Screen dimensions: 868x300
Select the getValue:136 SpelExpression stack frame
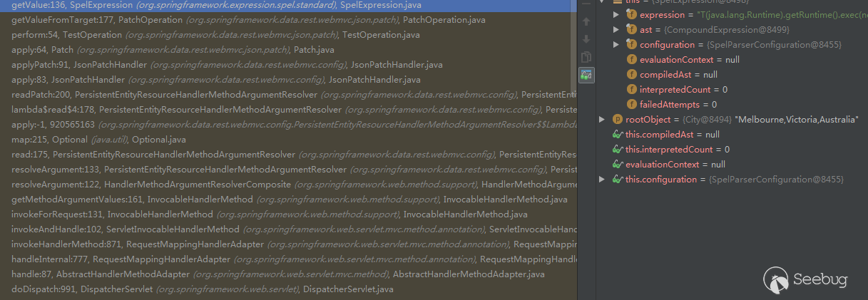[x=287, y=5]
